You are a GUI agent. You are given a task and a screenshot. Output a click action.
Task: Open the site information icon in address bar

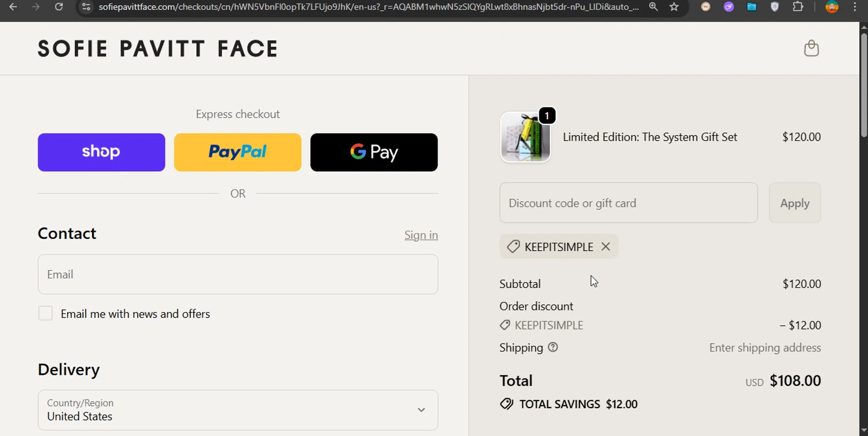(x=86, y=7)
